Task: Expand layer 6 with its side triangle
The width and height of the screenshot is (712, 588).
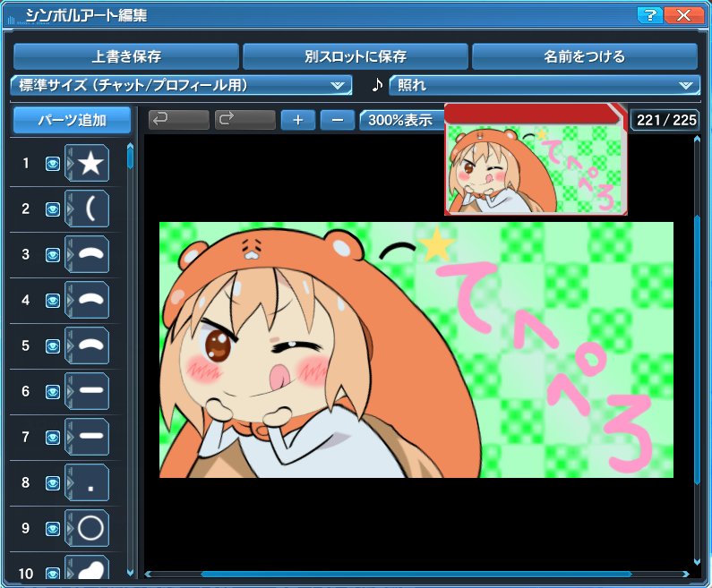Action: (x=70, y=391)
